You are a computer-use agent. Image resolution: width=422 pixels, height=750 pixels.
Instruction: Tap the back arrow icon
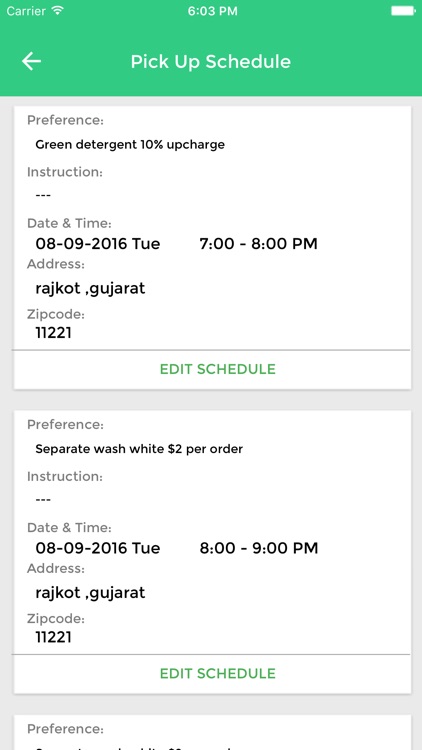tap(31, 61)
